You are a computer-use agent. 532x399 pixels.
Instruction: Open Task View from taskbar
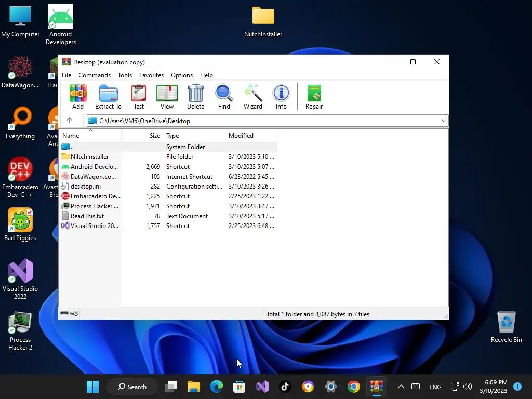(171, 387)
